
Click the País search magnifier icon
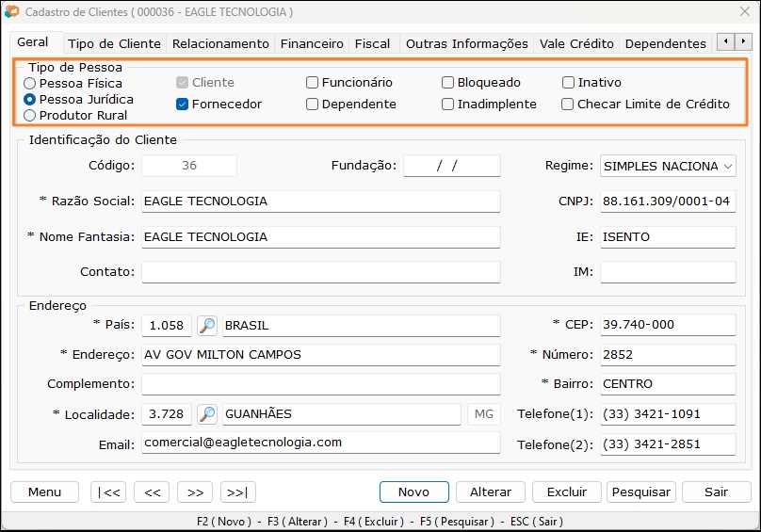(207, 325)
